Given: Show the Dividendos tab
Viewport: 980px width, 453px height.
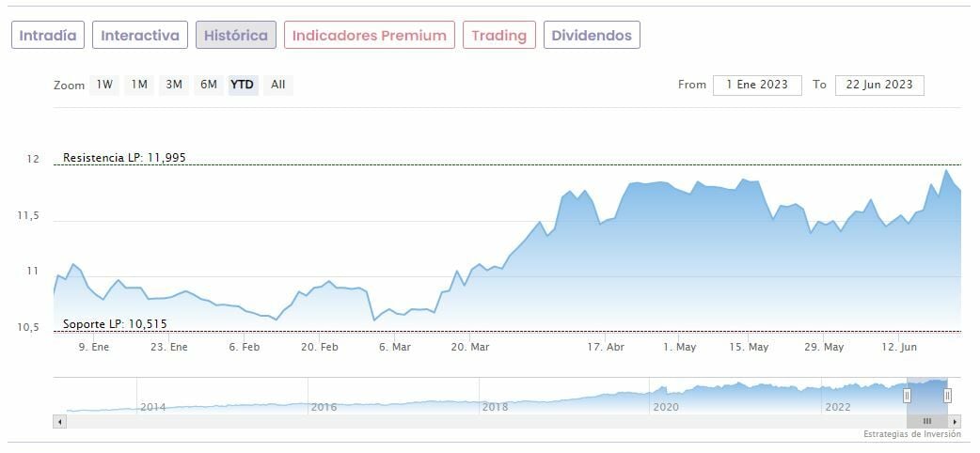Looking at the screenshot, I should pos(592,36).
